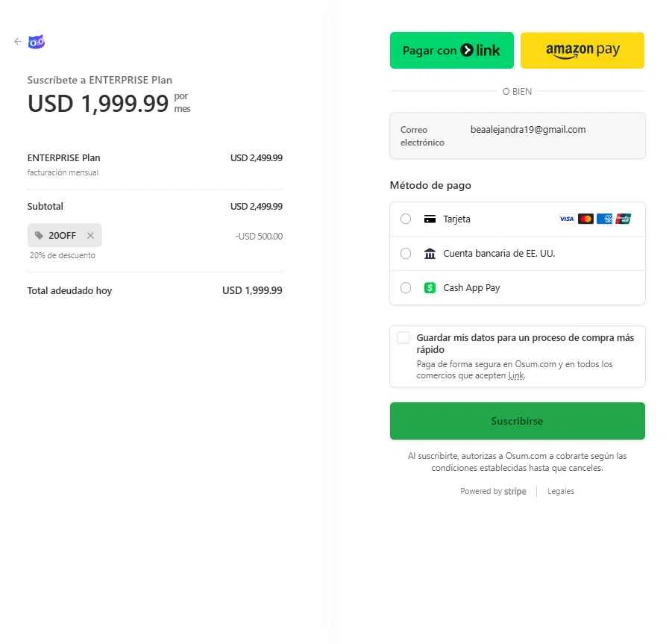
Task: Click the Osum owl logo
Action: click(x=37, y=43)
